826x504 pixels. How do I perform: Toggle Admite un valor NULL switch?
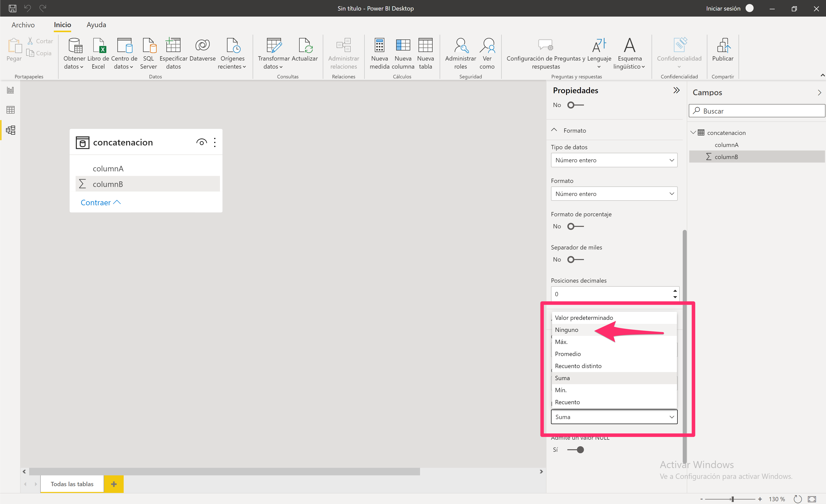(x=575, y=450)
